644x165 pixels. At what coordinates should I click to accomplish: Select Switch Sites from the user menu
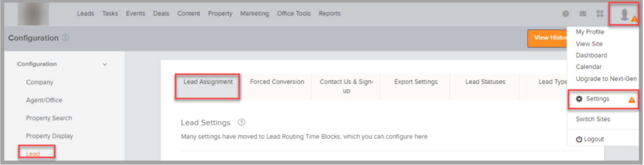tap(593, 119)
